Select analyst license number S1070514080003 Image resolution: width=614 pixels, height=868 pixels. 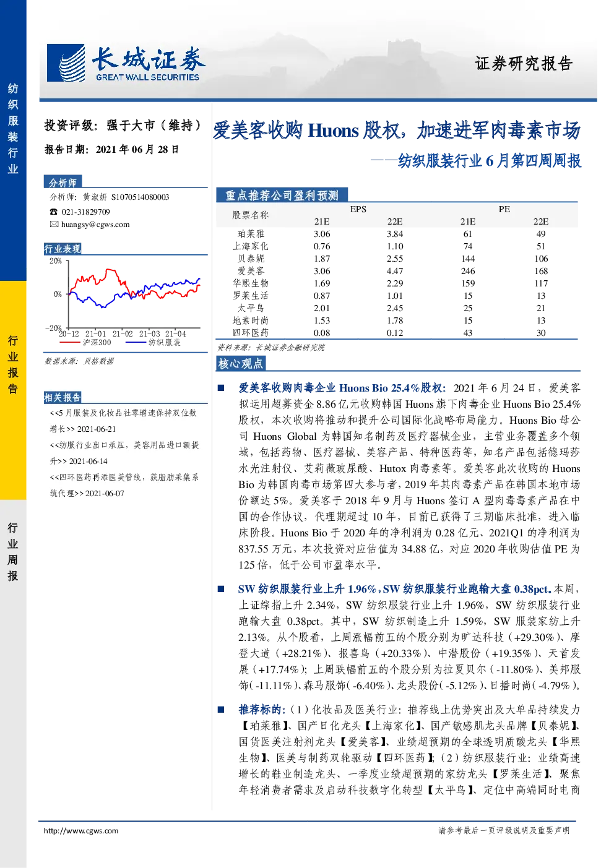[141, 197]
